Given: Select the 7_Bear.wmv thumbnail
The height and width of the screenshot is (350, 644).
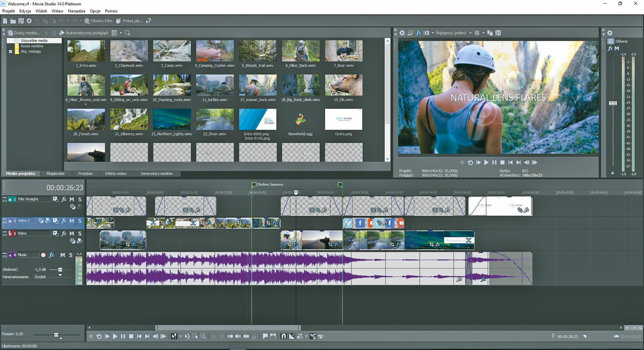Looking at the screenshot, I should pyautogui.click(x=343, y=51).
